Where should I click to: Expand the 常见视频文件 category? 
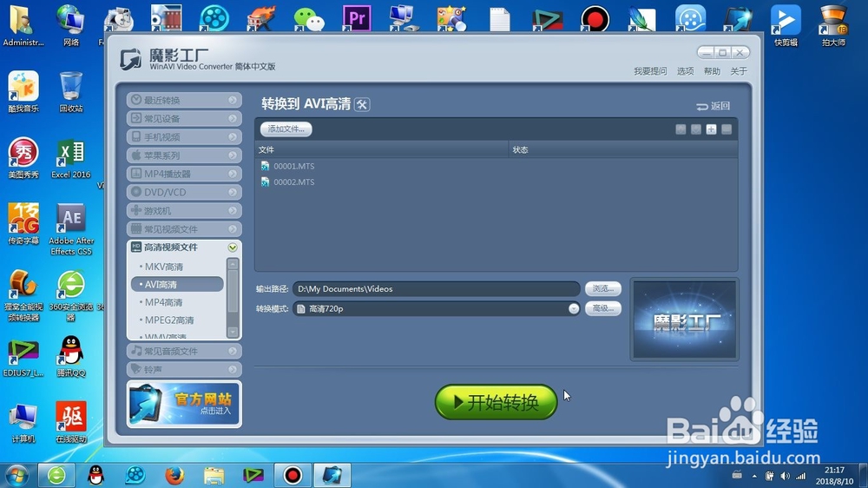pyautogui.click(x=184, y=228)
